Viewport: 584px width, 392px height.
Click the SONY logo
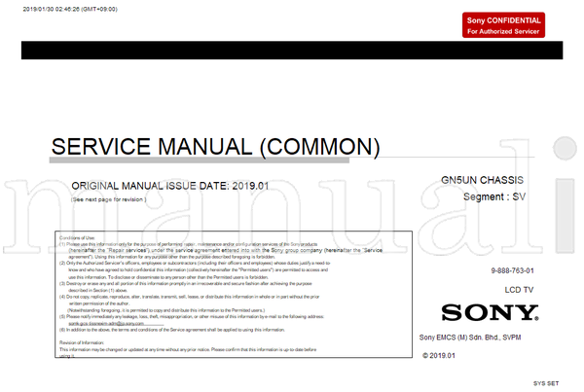point(490,312)
